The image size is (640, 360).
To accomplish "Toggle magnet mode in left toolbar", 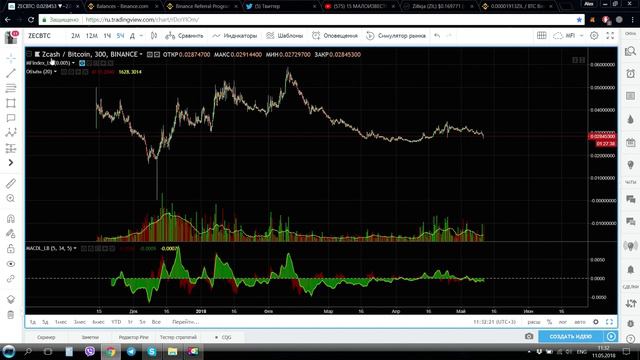I will [x=11, y=218].
